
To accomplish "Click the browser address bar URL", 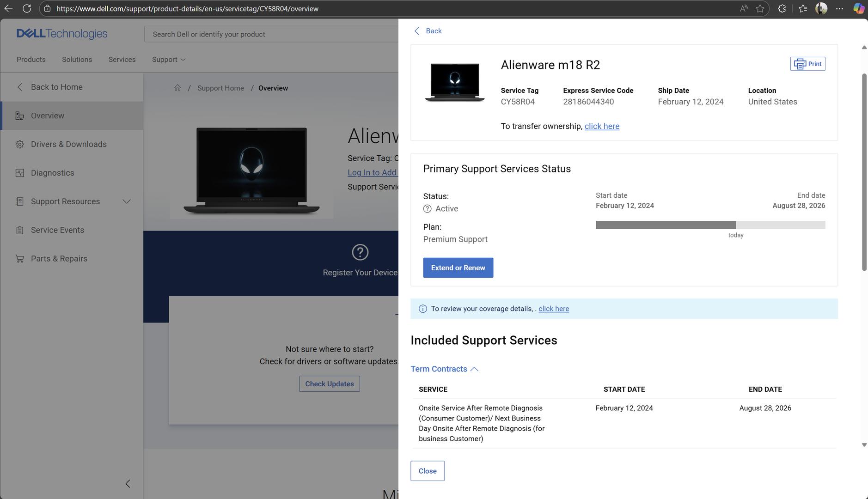I will 187,8.
